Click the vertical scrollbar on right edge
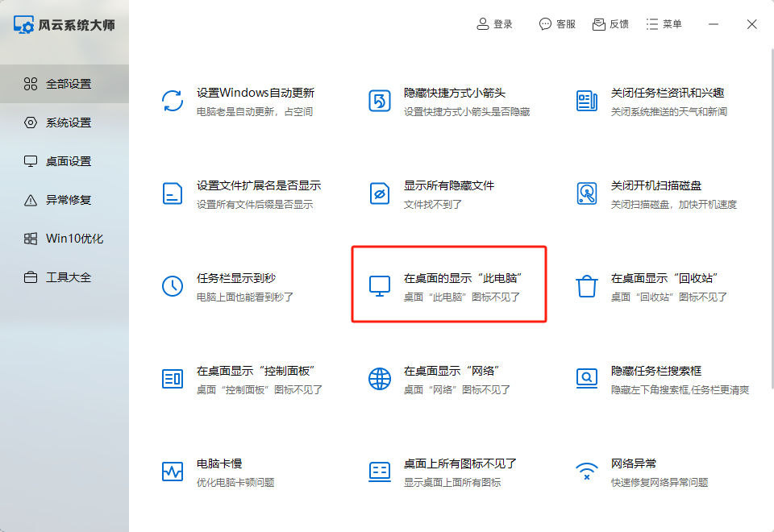 point(772,219)
